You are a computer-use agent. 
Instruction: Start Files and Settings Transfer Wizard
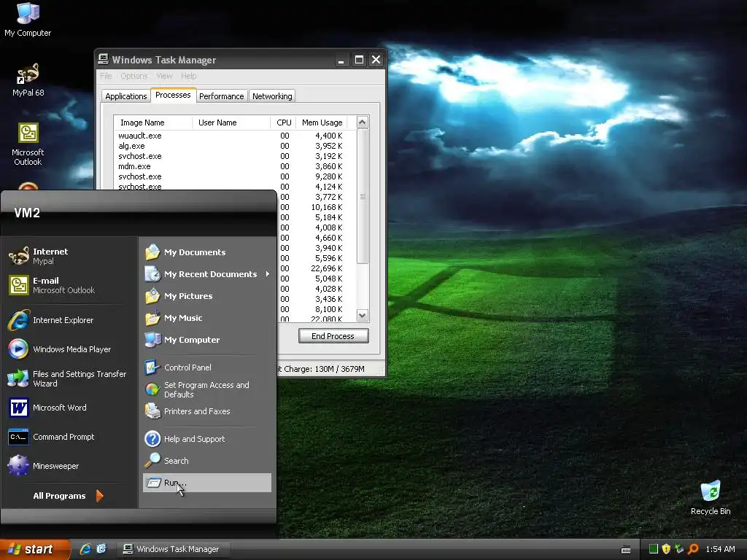pos(69,378)
